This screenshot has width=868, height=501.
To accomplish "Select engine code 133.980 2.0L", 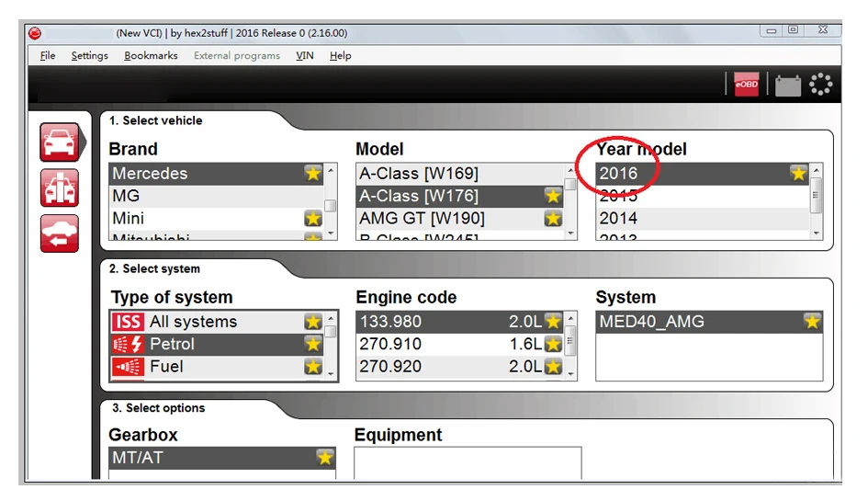I will pyautogui.click(x=459, y=322).
